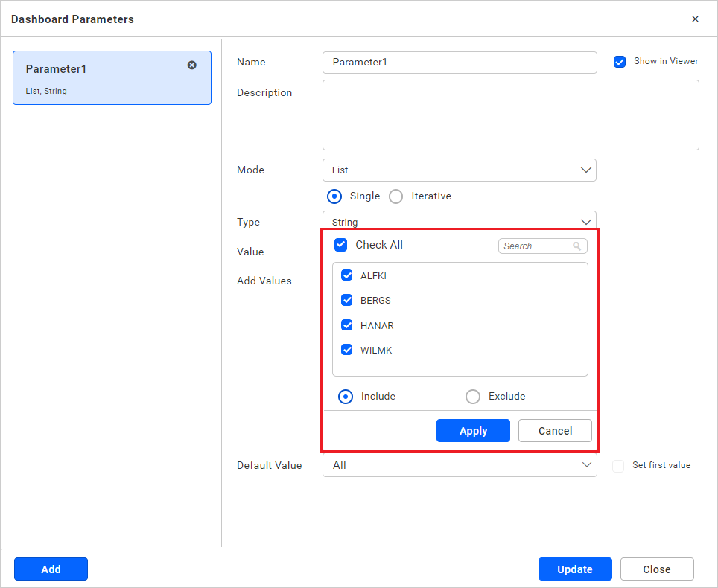Viewport: 718px width, 588px height.
Task: Select the Iterative radio button
Action: pos(395,196)
